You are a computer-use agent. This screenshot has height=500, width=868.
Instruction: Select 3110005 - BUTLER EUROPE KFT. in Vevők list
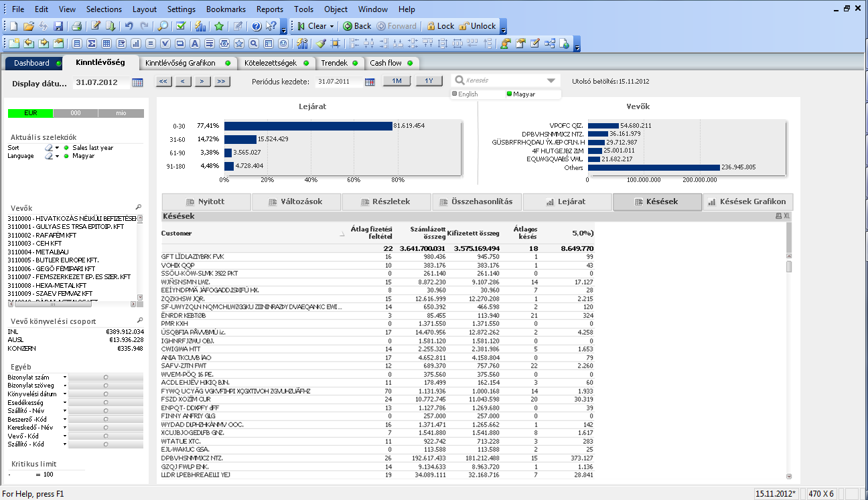coord(72,260)
